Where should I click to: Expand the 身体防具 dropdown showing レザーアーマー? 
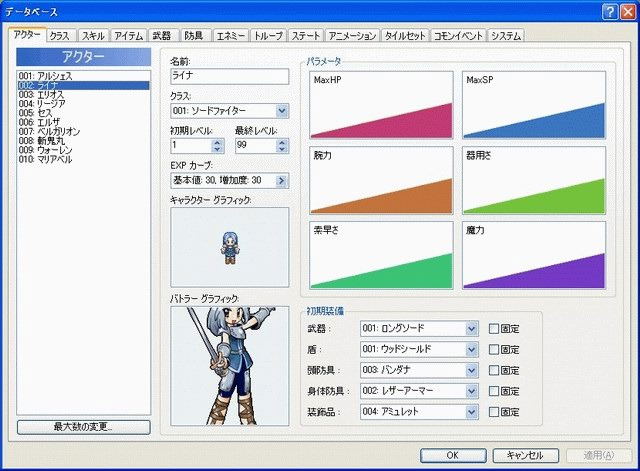pyautogui.click(x=472, y=390)
